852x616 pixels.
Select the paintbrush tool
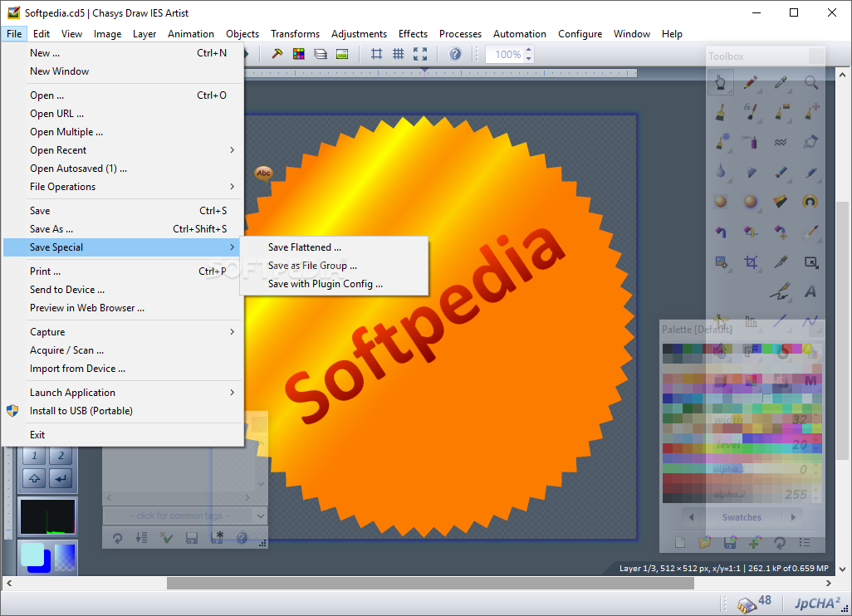pos(721,112)
